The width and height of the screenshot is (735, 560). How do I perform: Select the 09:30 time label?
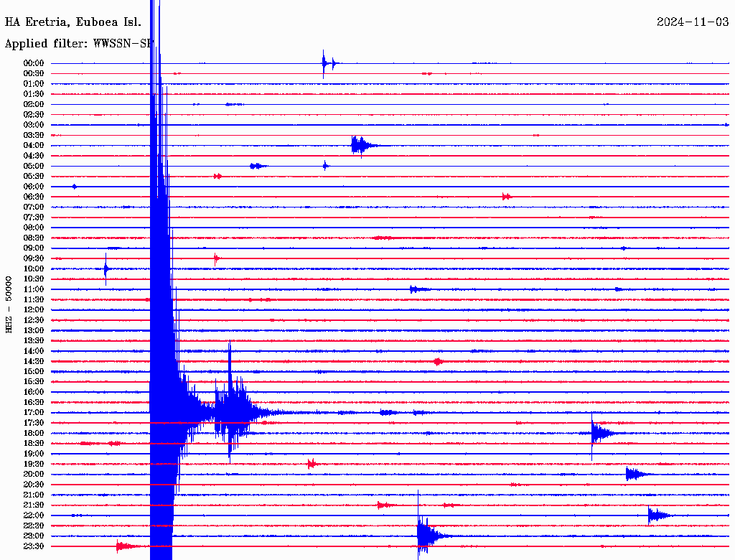(x=34, y=258)
